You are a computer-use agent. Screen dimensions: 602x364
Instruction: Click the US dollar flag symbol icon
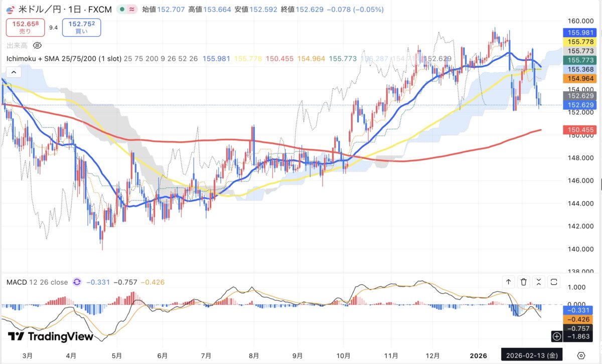[x=10, y=9]
